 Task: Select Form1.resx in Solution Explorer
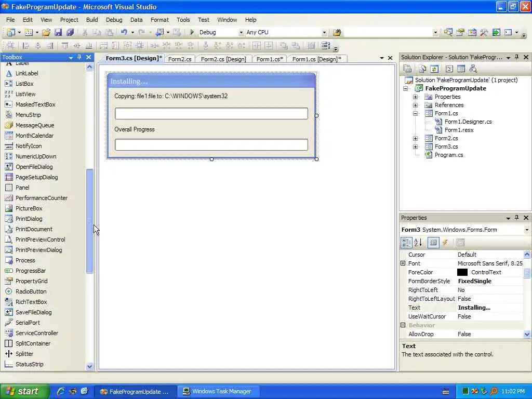tap(459, 130)
